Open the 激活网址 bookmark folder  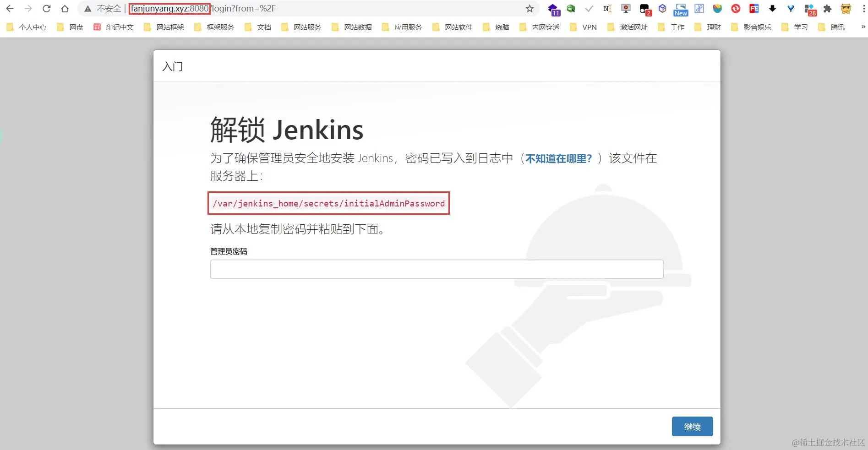(x=628, y=27)
